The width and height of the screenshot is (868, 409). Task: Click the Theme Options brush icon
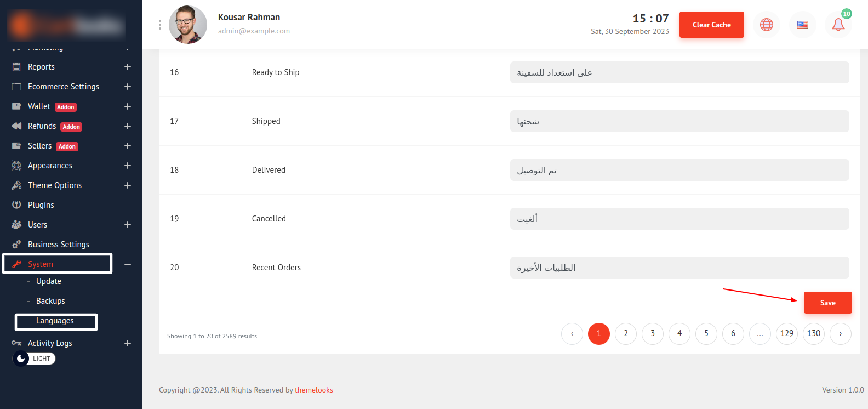[x=16, y=185]
